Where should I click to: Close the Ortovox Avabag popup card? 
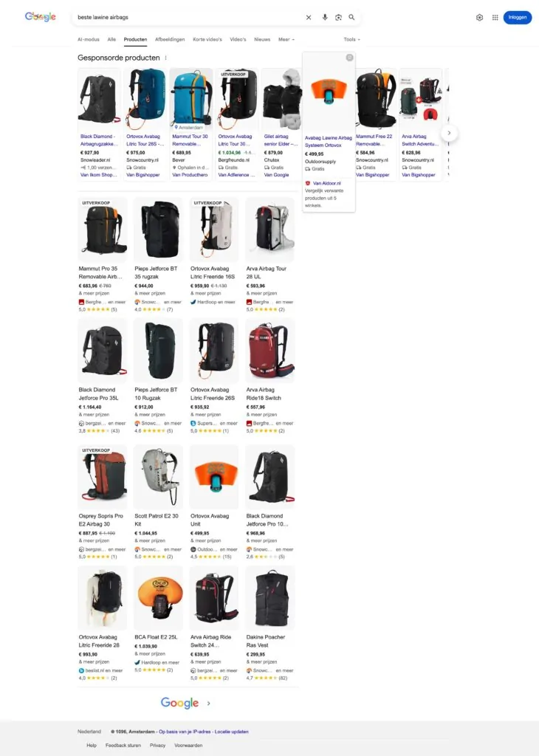coord(349,58)
